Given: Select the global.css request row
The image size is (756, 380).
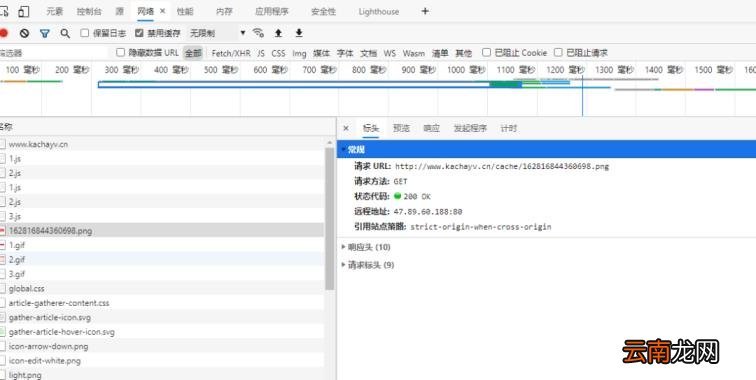Looking at the screenshot, I should pos(162,288).
